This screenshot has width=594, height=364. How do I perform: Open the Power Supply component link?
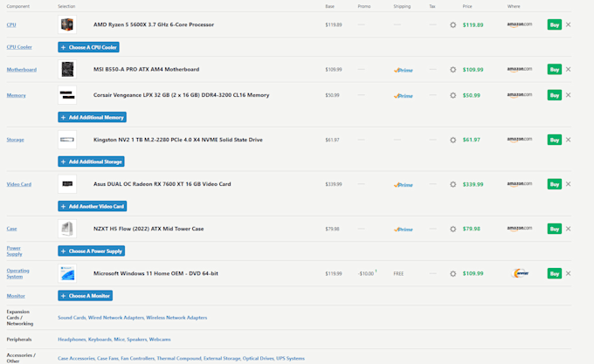click(14, 251)
